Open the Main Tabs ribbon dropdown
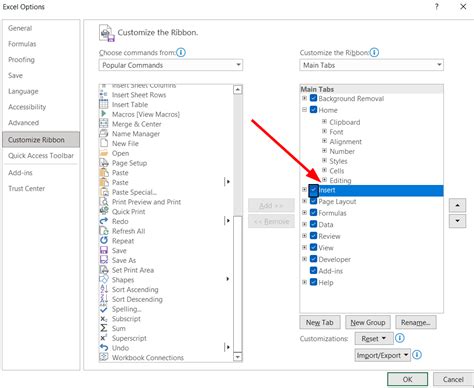The image size is (474, 388). (x=371, y=65)
